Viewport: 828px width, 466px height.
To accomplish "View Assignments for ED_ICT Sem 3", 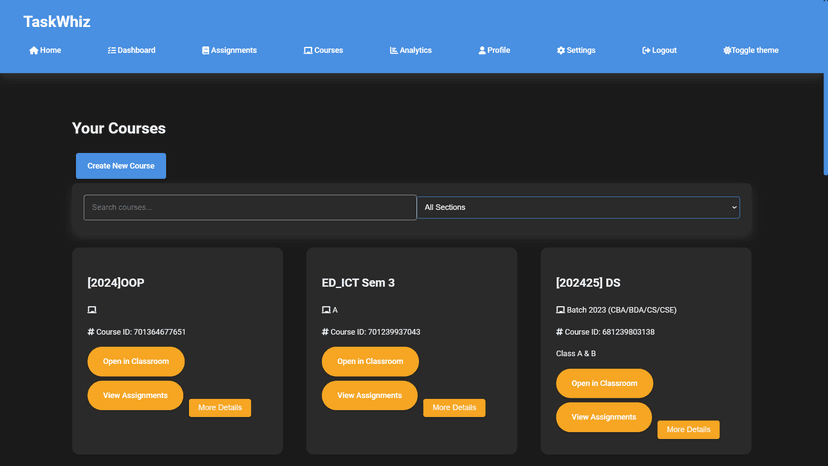I will click(370, 395).
